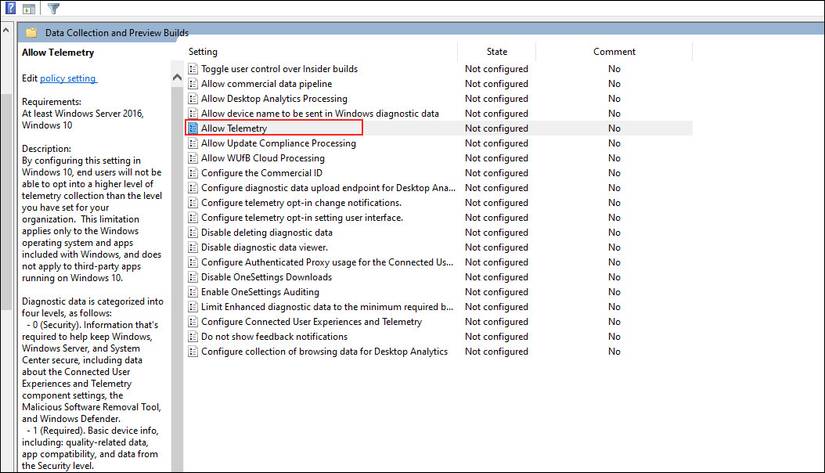Open the policy setting edit link
This screenshot has width=825, height=473.
tap(68, 78)
